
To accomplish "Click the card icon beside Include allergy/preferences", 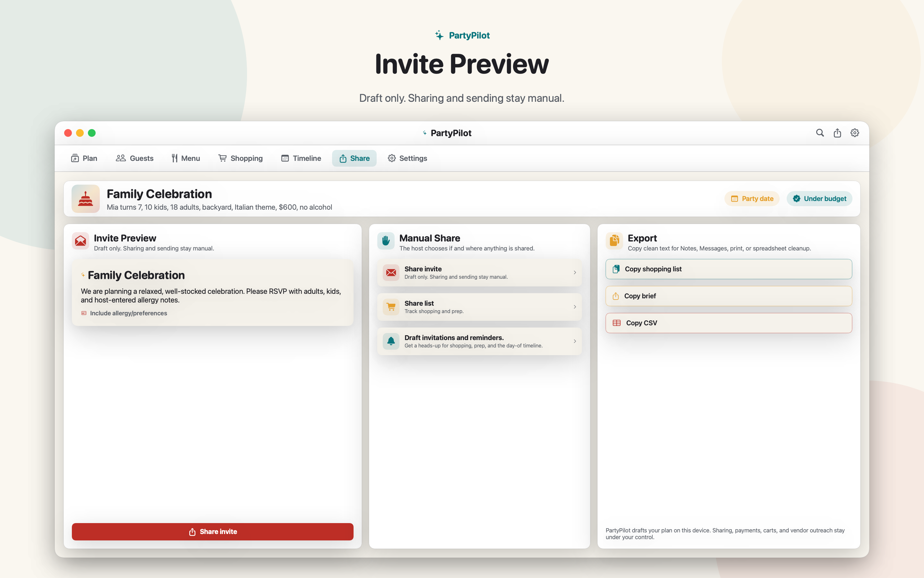I will pyautogui.click(x=84, y=313).
